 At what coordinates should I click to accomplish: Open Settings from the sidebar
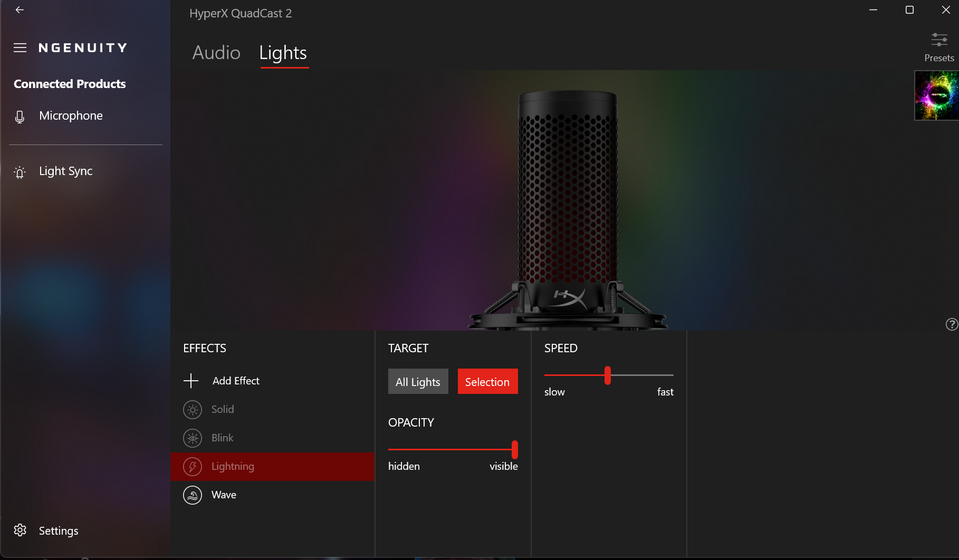[59, 531]
